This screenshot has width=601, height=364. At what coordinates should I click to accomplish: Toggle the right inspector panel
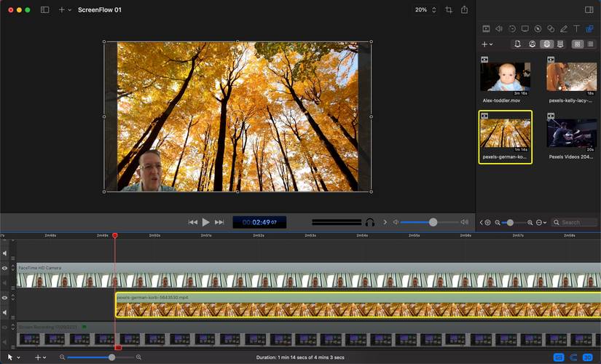click(589, 10)
